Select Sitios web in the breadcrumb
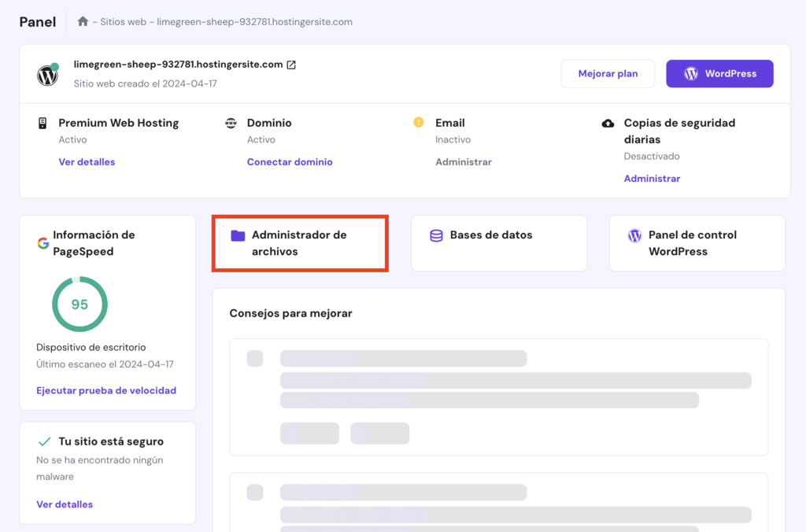The width and height of the screenshot is (806, 532). pos(123,21)
